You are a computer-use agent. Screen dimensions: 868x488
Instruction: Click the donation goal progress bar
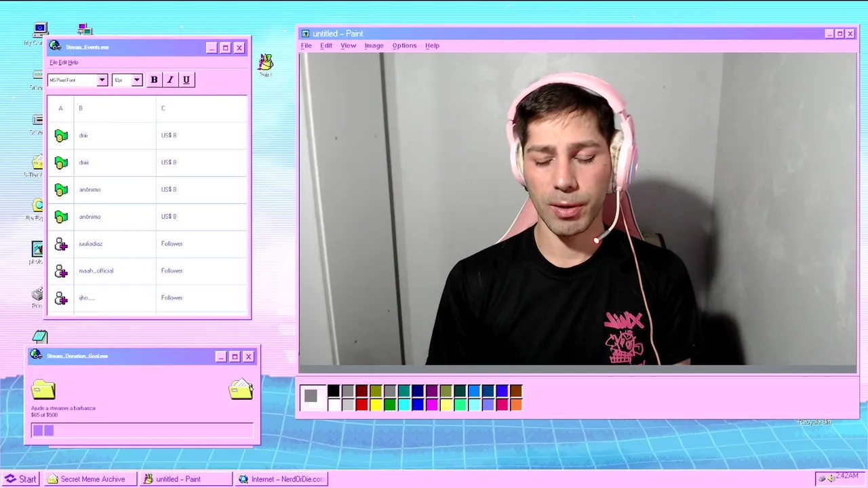(142, 430)
